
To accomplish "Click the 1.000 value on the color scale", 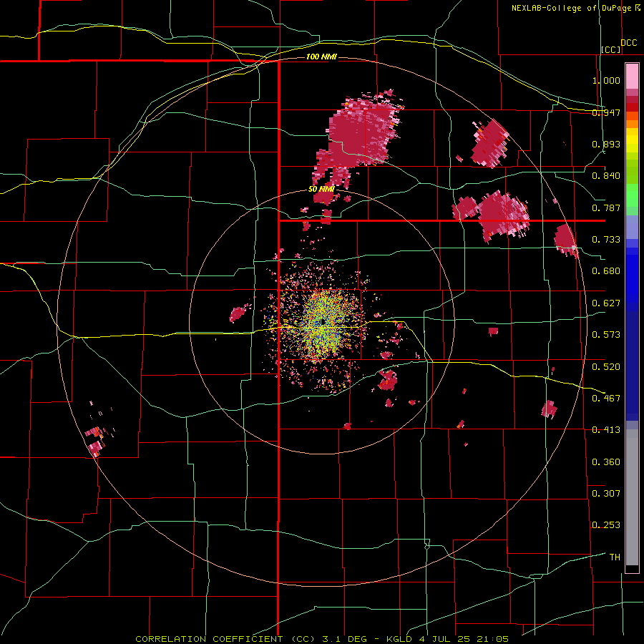I will pyautogui.click(x=606, y=80).
